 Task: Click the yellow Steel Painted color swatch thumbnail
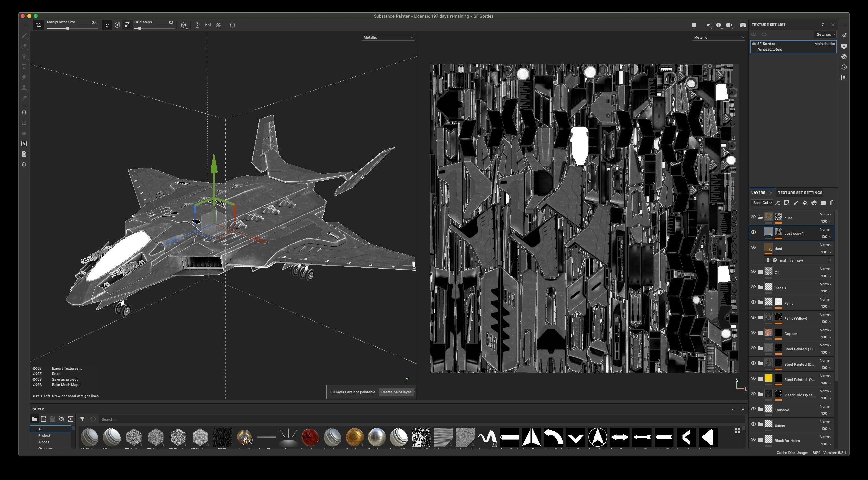coord(769,378)
